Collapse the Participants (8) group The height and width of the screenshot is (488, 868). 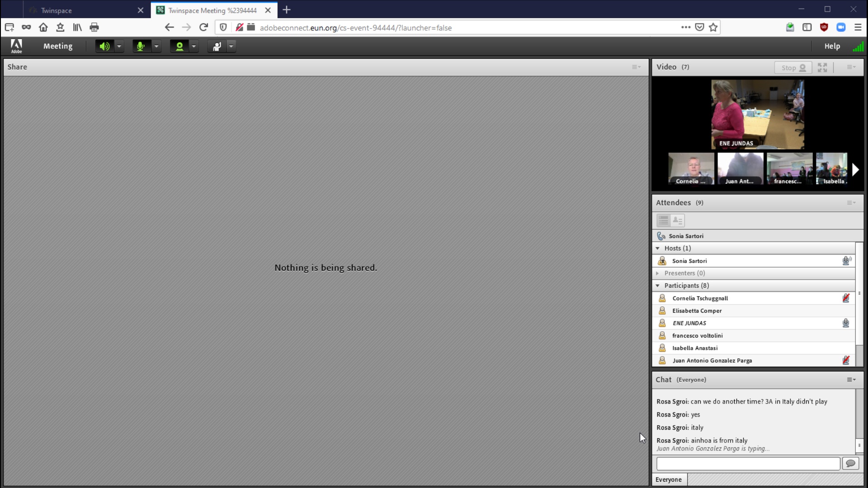(x=658, y=286)
